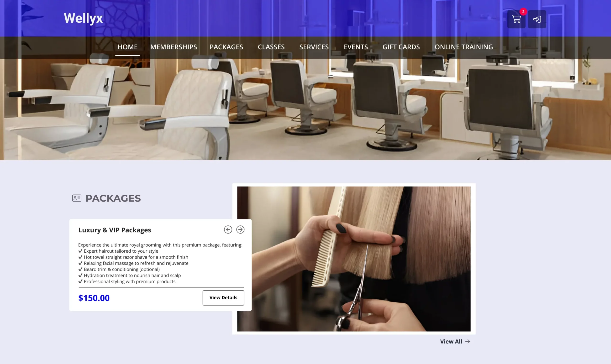
Task: Select the CLASSES navigation tab
Action: 271,47
